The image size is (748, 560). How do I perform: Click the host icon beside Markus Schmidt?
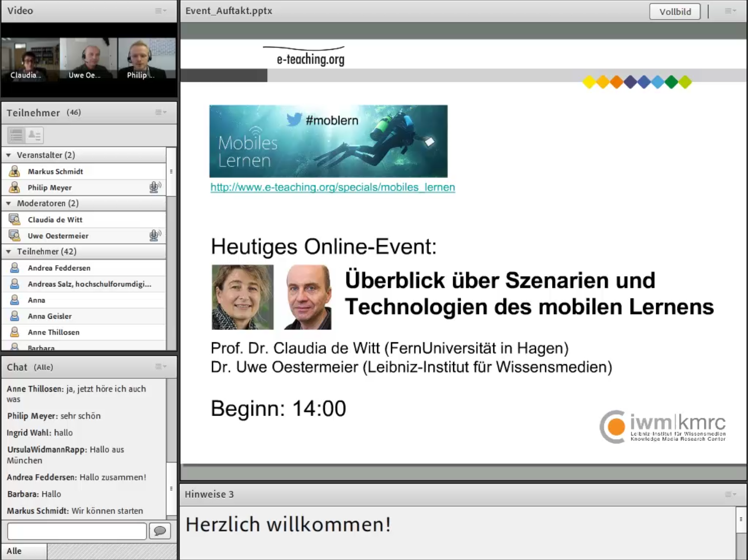(x=15, y=171)
